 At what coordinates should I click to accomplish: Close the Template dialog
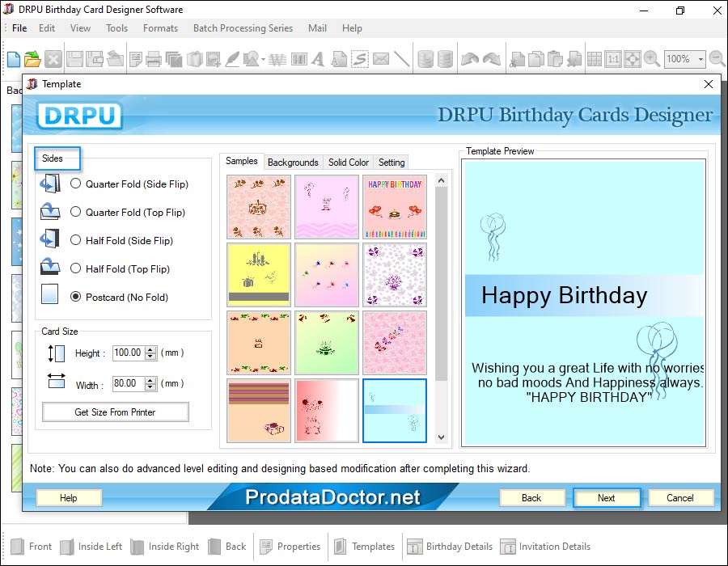pos(708,84)
